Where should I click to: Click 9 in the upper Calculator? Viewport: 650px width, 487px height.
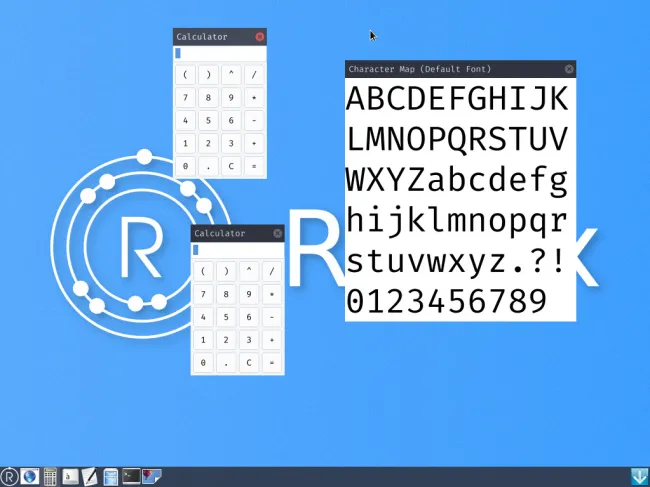(x=231, y=97)
